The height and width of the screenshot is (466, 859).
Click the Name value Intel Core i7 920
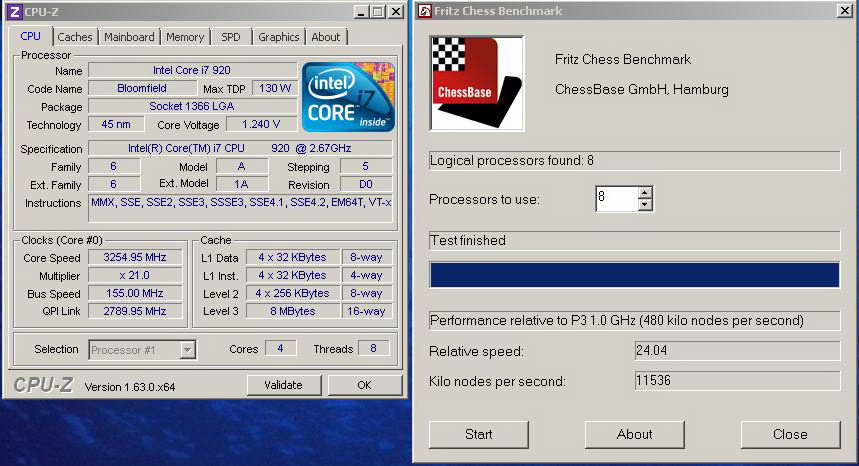coord(192,70)
